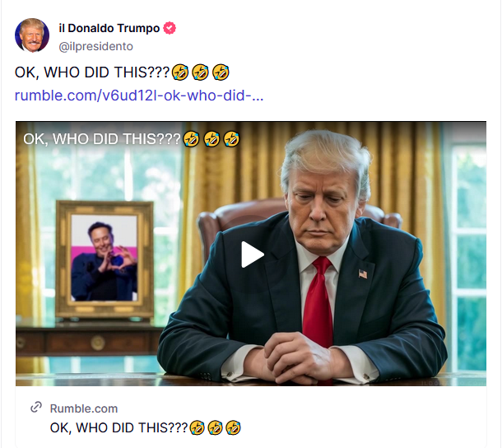Click the white play triangle on video

click(x=253, y=254)
